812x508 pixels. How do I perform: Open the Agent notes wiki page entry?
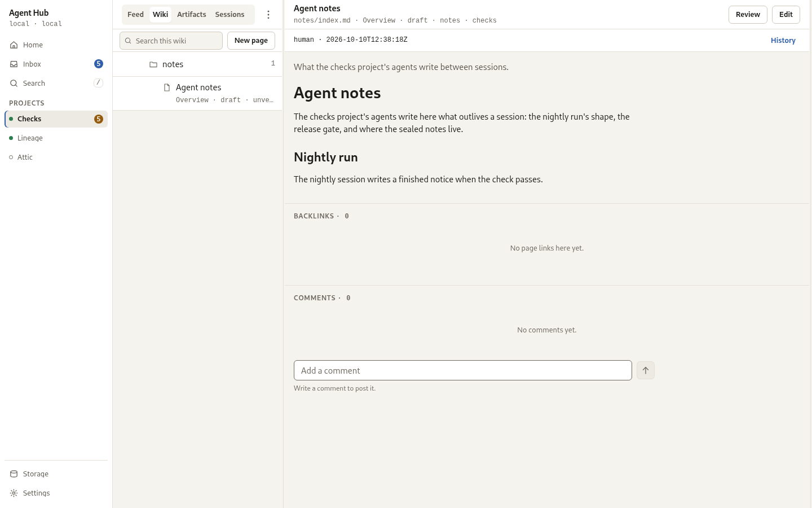coord(197,93)
